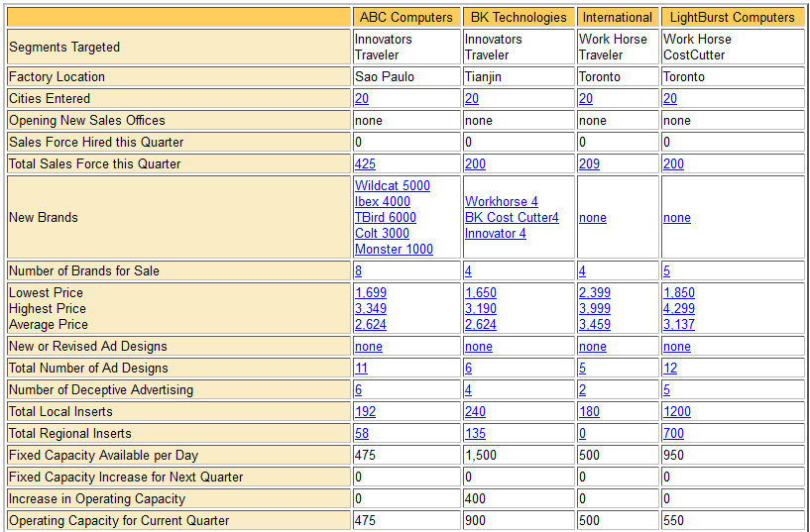Open the Innovator 4 brand link
Screen dimensions: 810x532
pos(496,233)
